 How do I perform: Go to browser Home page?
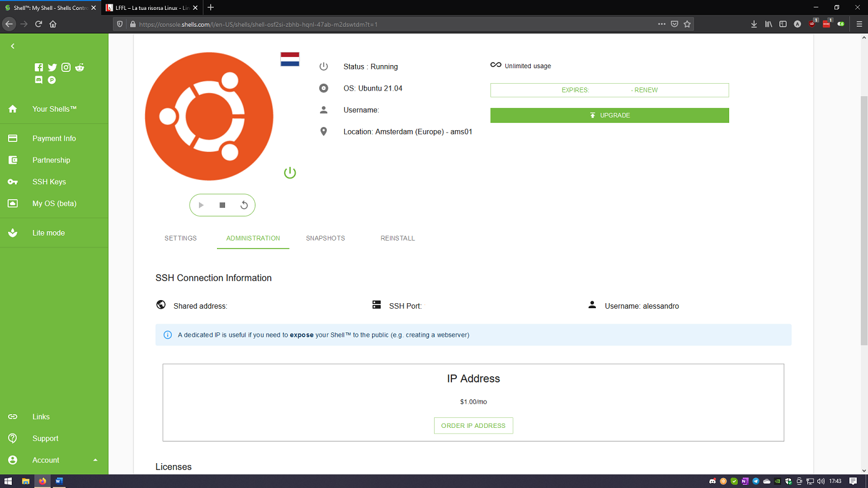[x=53, y=24]
